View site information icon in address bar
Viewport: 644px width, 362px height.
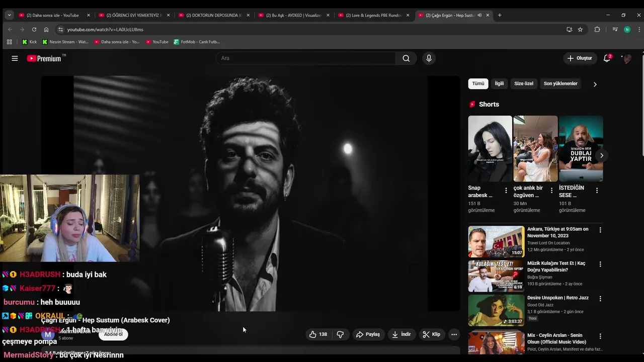click(x=60, y=30)
